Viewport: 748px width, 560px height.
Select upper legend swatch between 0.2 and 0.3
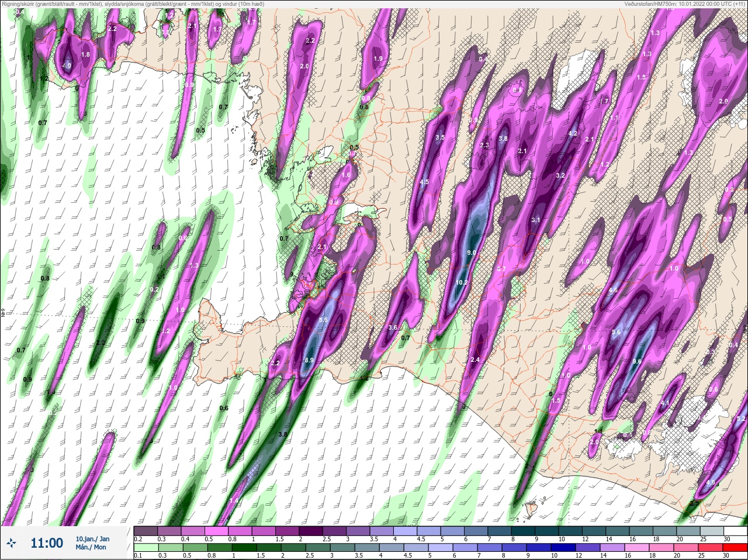coord(146,531)
